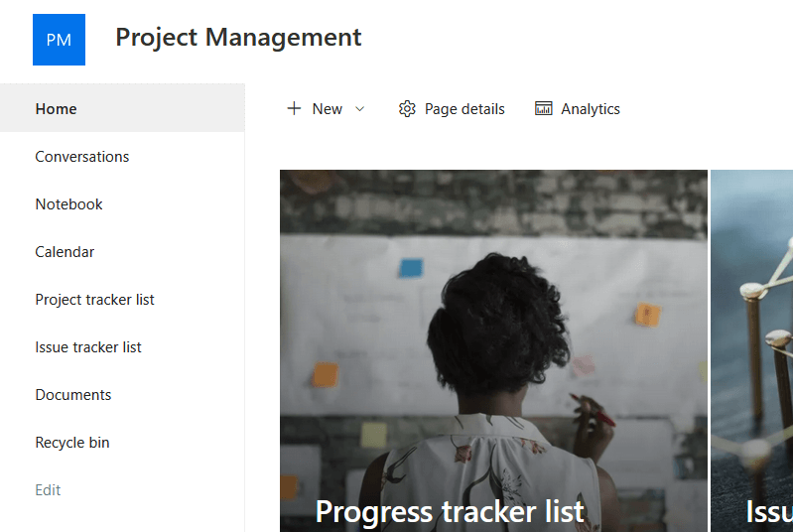
Task: Click the gear icon for Page details
Action: [x=407, y=109]
